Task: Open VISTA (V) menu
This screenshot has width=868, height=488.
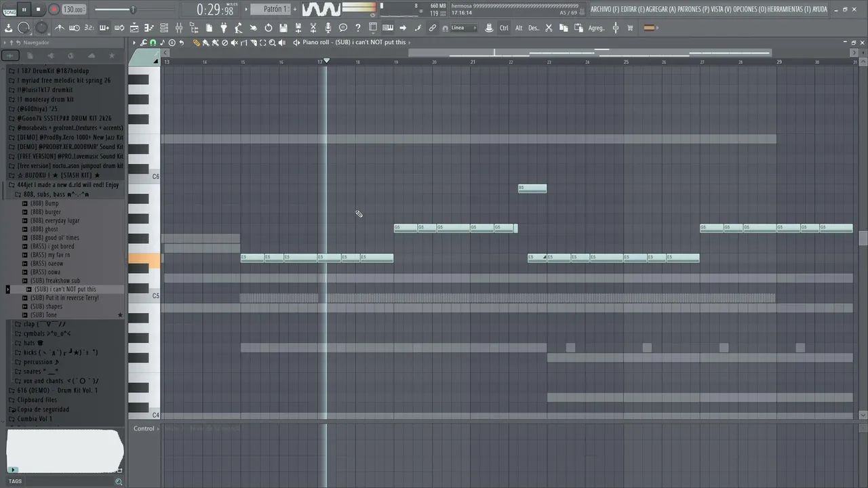Action: 720,9
